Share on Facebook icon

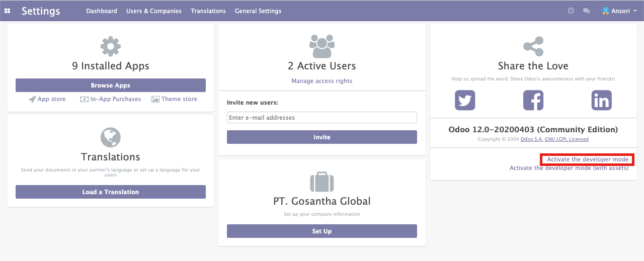pyautogui.click(x=533, y=100)
